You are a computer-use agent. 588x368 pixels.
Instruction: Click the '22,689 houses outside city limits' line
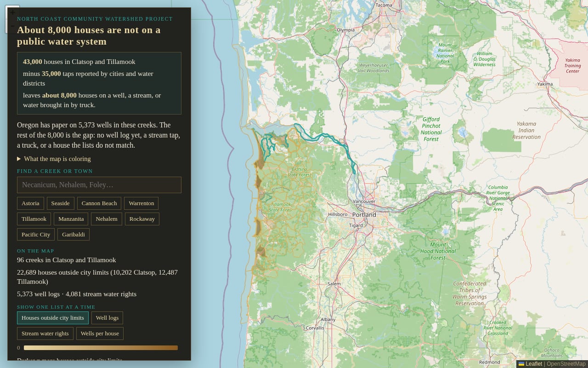pyautogui.click(x=97, y=277)
